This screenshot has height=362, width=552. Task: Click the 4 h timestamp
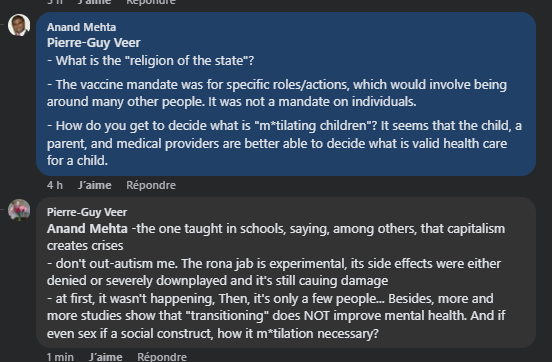55,185
